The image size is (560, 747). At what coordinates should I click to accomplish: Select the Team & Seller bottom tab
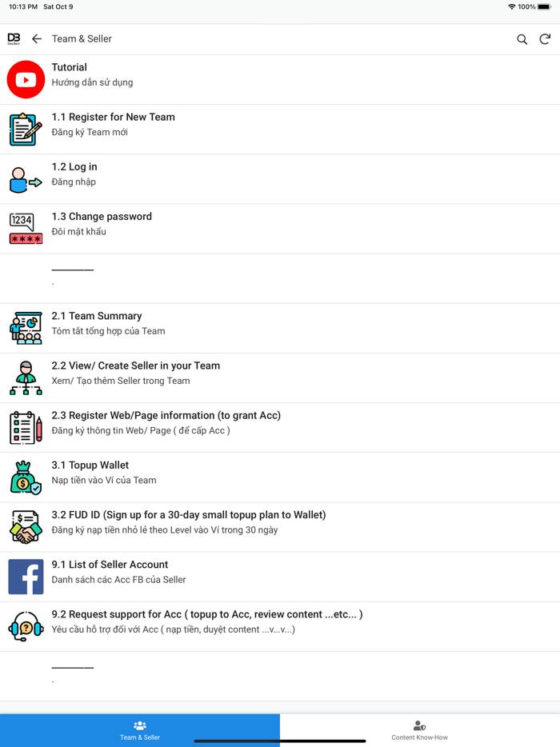pos(140,730)
